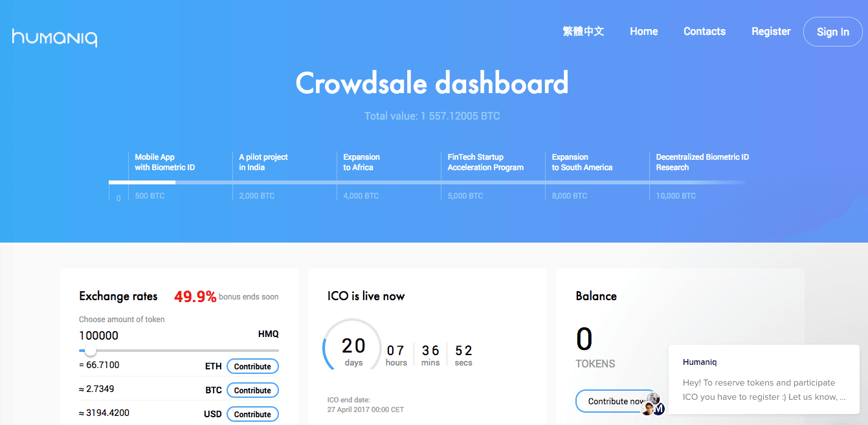Screen dimensions: 868x425
Task: Click the Expansion to South America milestone
Action: coord(582,162)
